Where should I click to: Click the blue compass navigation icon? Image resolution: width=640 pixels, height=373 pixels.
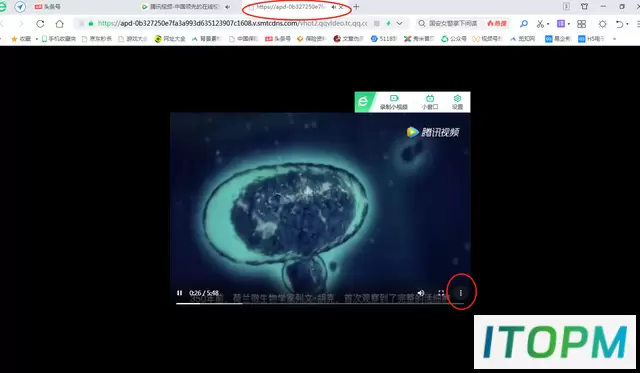[20, 7]
